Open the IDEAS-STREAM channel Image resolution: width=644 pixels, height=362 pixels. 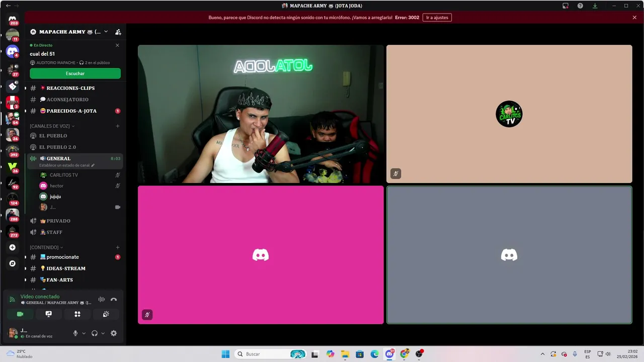(74, 268)
